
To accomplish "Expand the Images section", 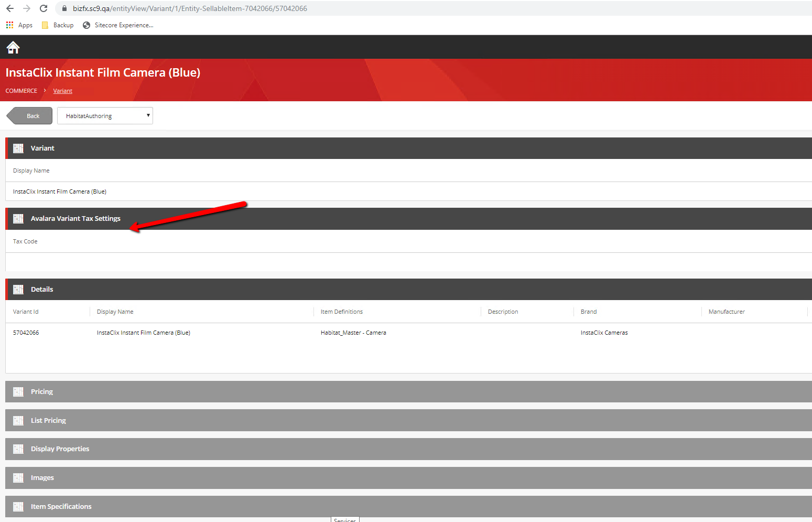I will click(408, 478).
